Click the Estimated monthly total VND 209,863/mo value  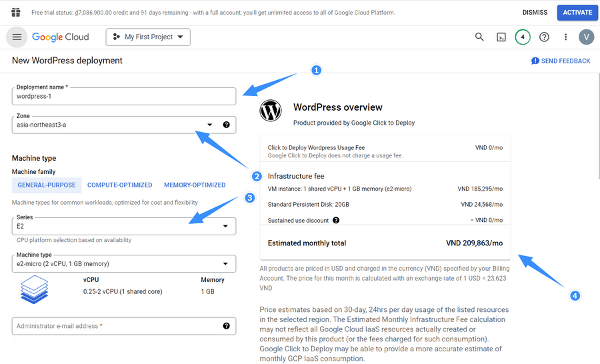click(475, 243)
